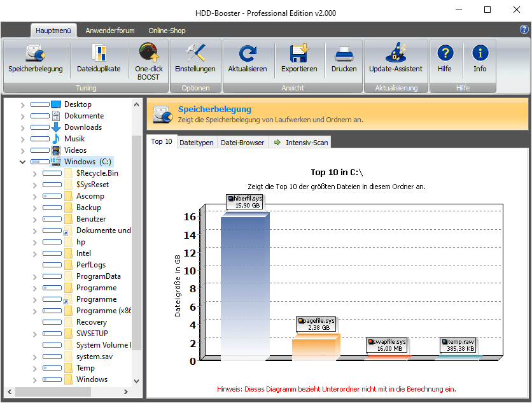Switch to Anwenderforum ribbon tab
The width and height of the screenshot is (532, 403).
[109, 31]
